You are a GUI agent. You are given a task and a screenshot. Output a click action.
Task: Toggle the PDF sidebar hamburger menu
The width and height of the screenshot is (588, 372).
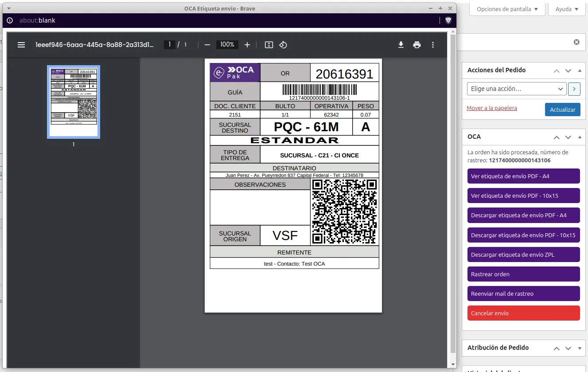point(21,45)
